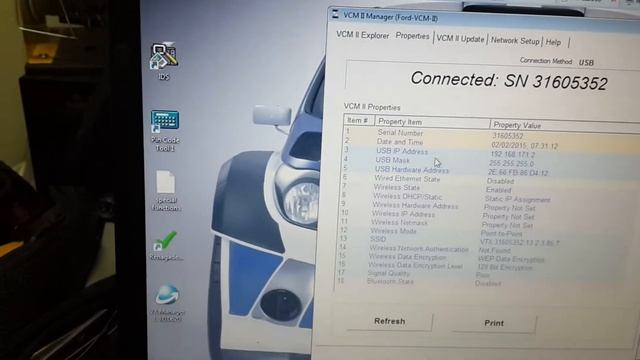Click the Item # column header
Screen dimensions: 640x360
[359, 120]
